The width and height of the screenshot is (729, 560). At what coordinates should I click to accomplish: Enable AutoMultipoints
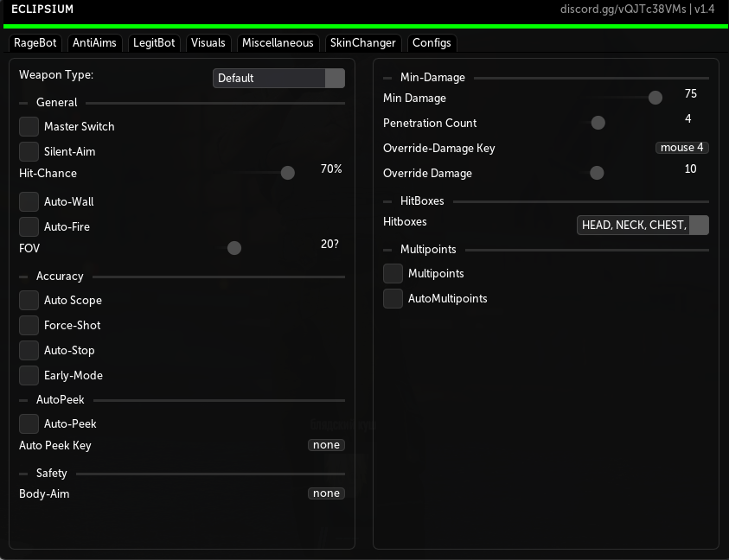(393, 297)
